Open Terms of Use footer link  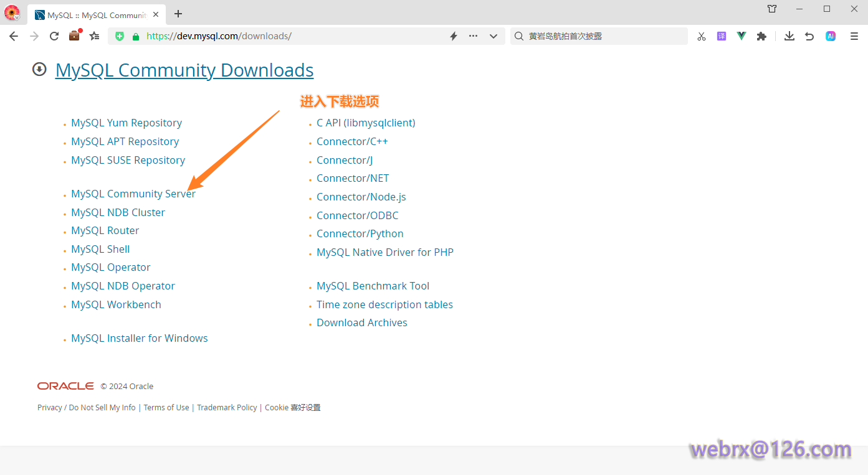click(166, 408)
